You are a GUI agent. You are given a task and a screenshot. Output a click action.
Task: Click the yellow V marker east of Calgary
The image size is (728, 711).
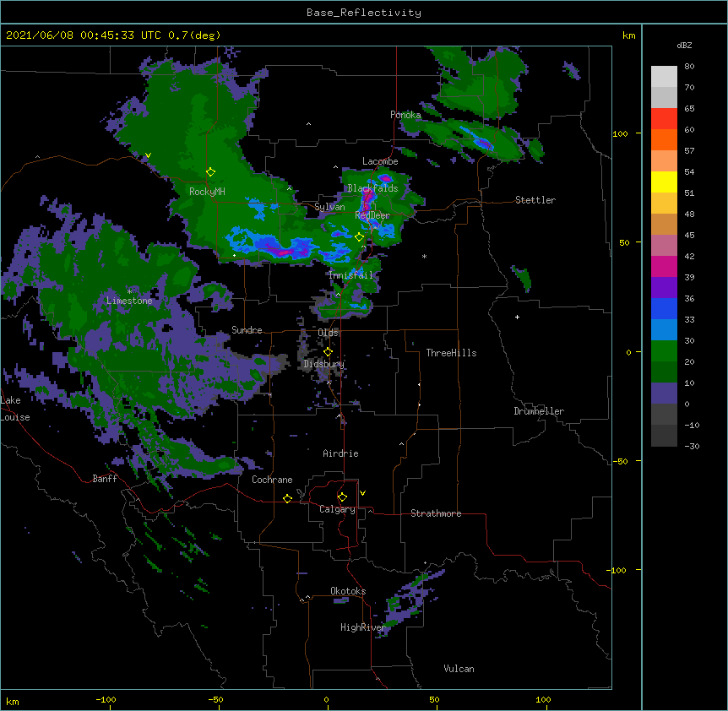point(362,493)
